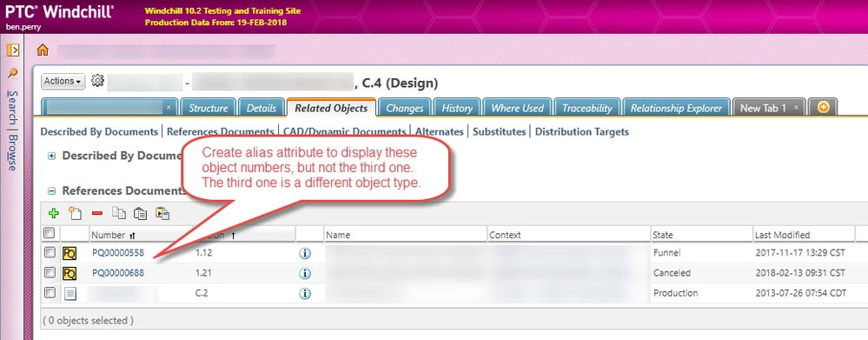Screen dimensions: 868x340
Task: Click version C.2 cell
Action: pos(202,293)
